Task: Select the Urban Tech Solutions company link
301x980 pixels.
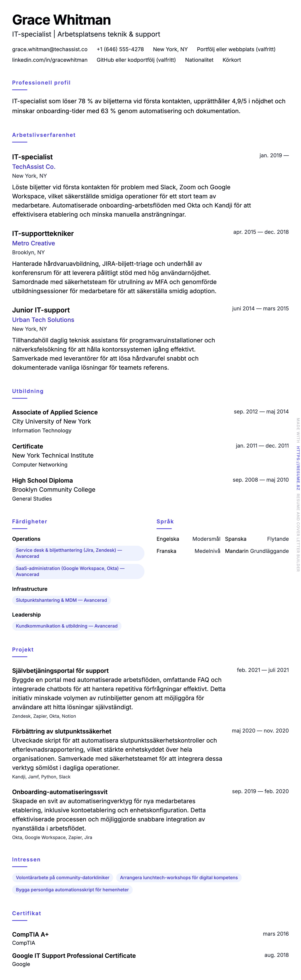Action: click(x=43, y=320)
